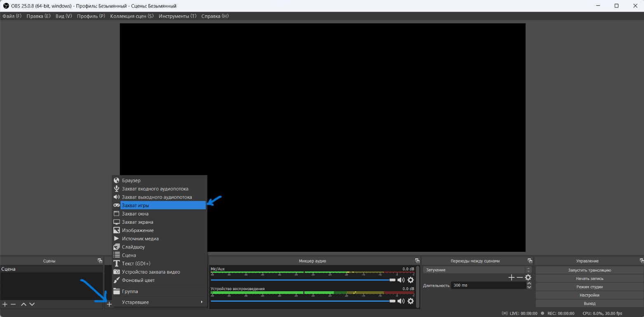
Task: Click the 300 ms duration field
Action: coord(488,285)
